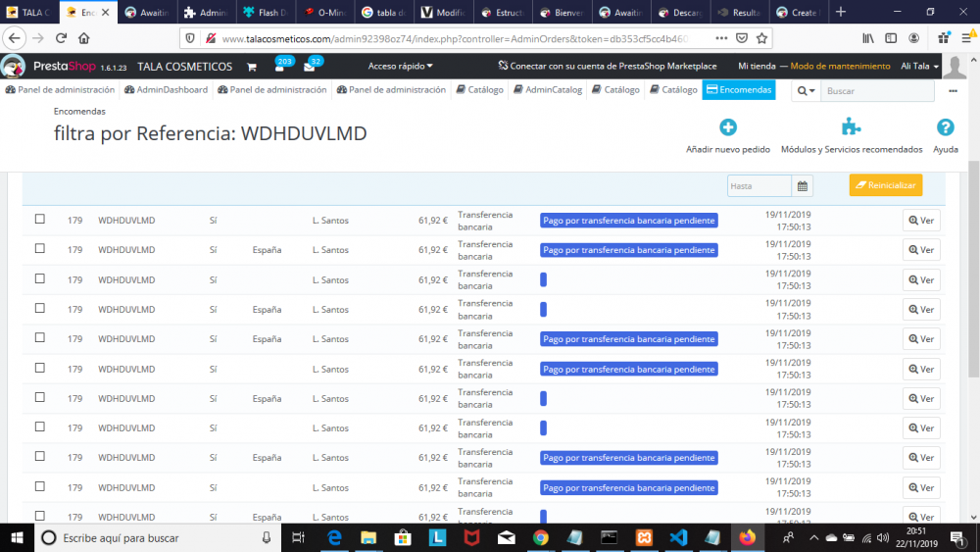The height and width of the screenshot is (552, 980).
Task: Check the seventh order row checkbox
Action: click(x=40, y=397)
